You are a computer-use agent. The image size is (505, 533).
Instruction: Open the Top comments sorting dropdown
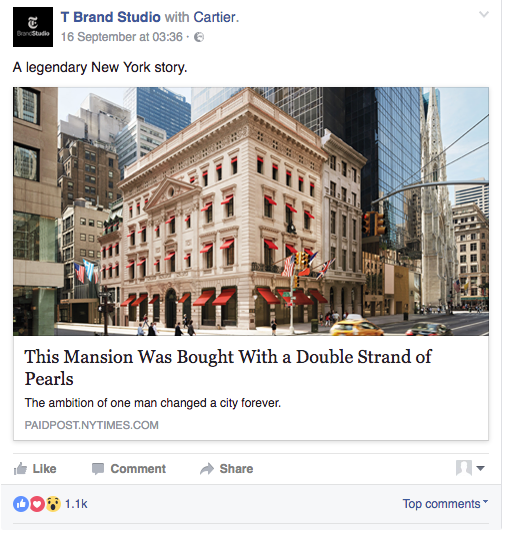445,503
